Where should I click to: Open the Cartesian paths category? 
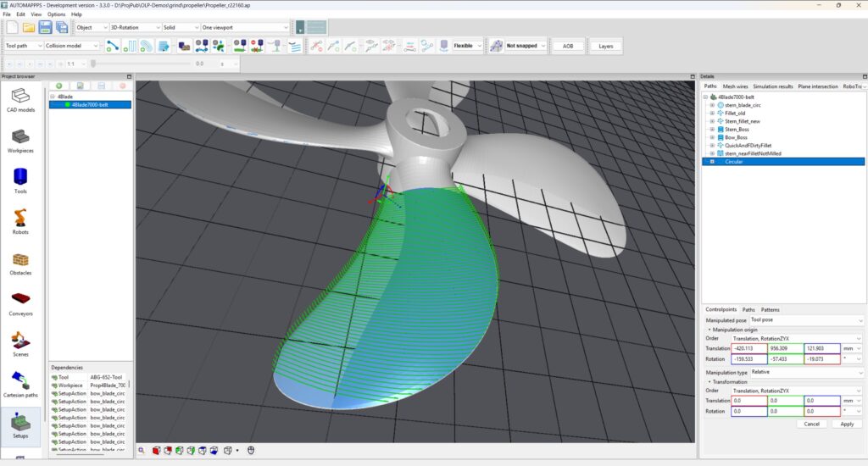[x=20, y=386]
